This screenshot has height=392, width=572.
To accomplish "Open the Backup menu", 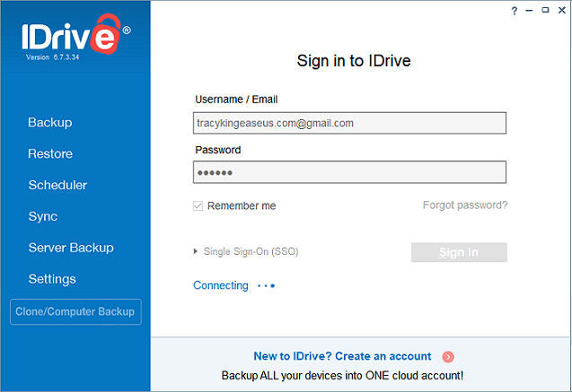I will click(x=50, y=122).
